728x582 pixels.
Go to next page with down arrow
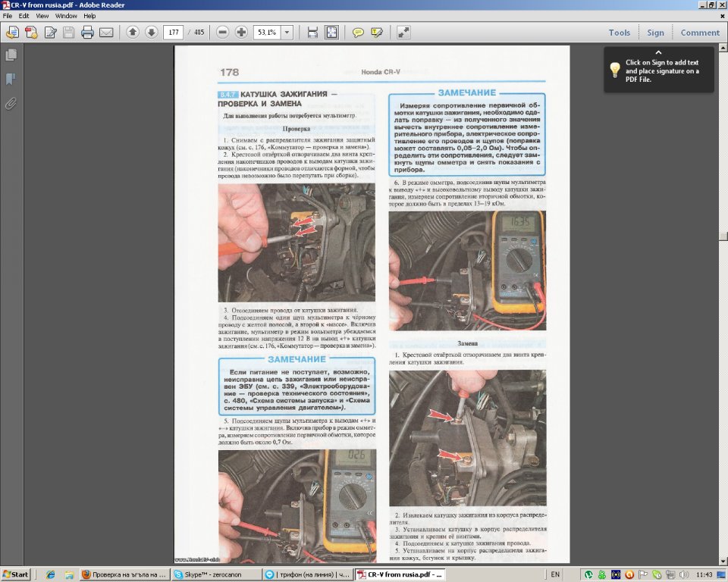point(152,33)
